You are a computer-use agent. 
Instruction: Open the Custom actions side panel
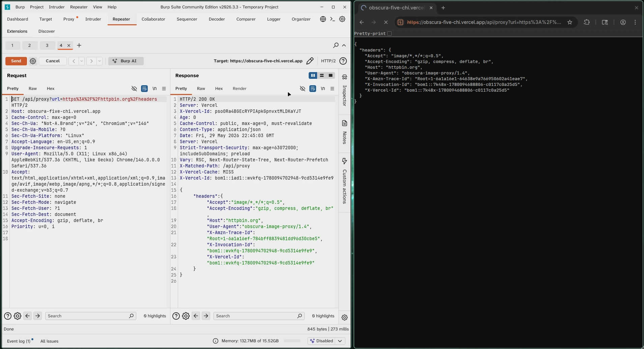344,181
